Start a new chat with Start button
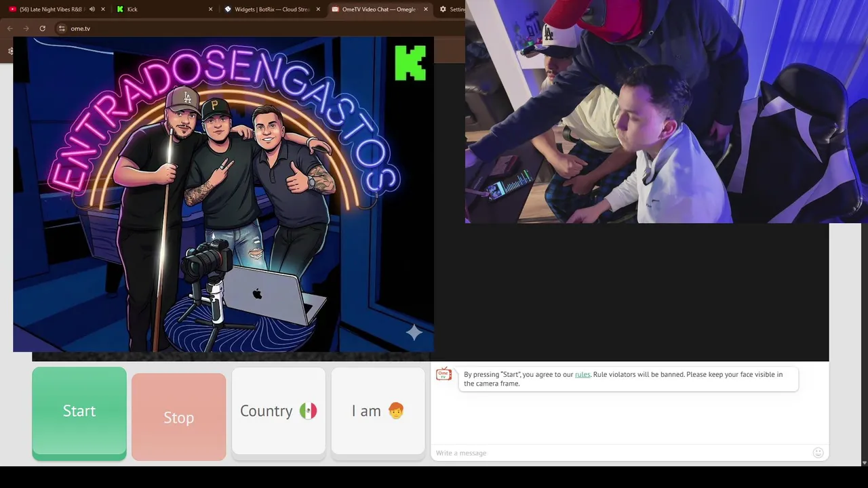868x488 pixels. coord(79,413)
